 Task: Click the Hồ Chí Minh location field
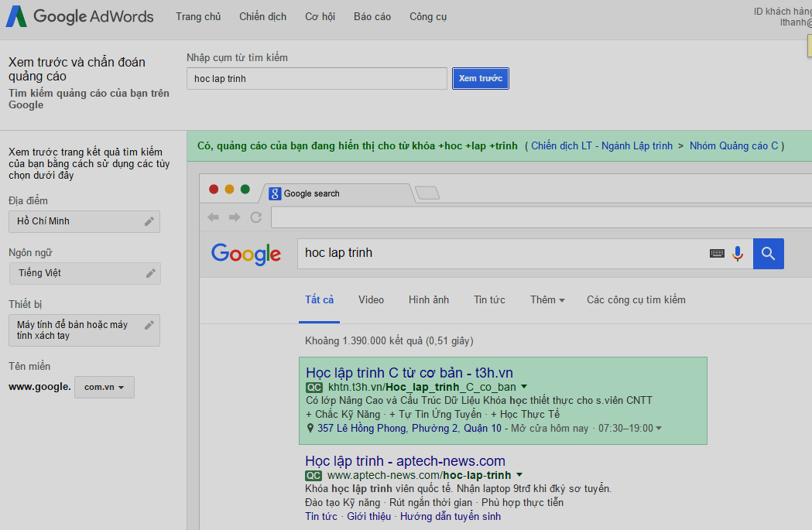84,221
